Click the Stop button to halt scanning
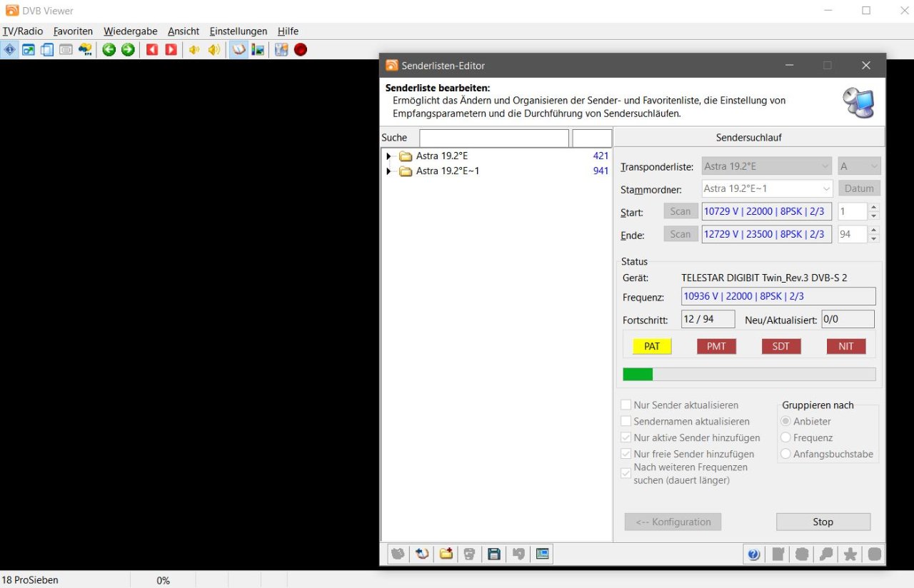The height and width of the screenshot is (588, 914). click(x=823, y=522)
